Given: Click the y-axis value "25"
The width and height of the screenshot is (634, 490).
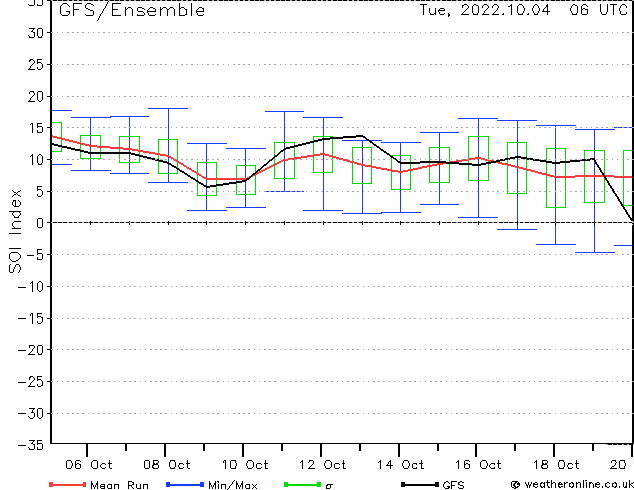Looking at the screenshot, I should 36,65.
